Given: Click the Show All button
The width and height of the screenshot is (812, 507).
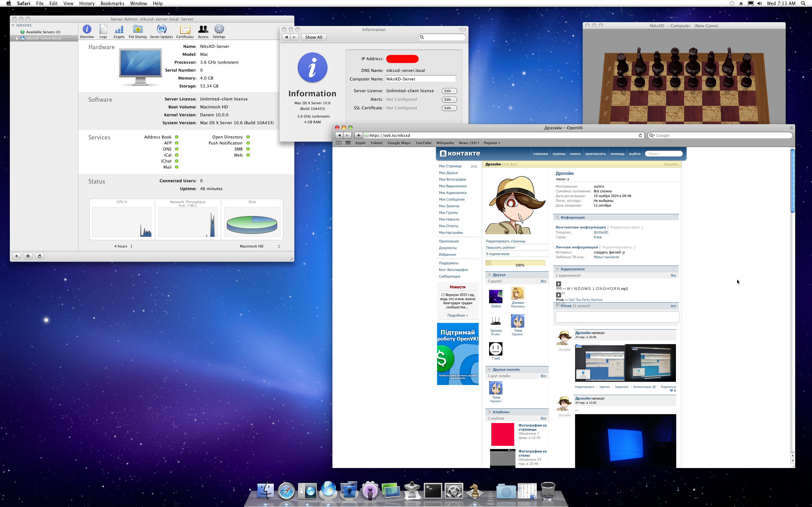Looking at the screenshot, I should click(x=313, y=37).
